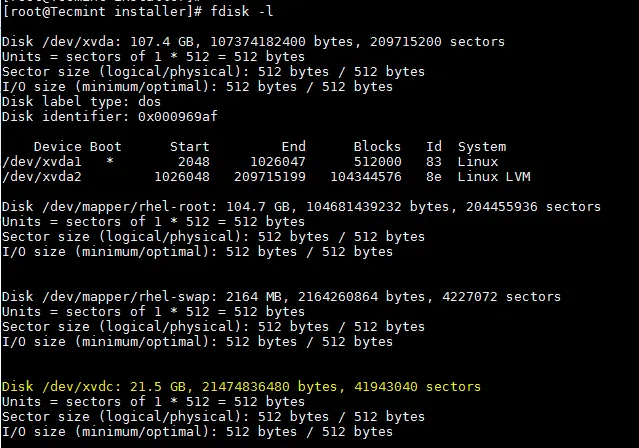The image size is (639, 448).
Task: Click the highlighted Disk /dev/xvdc line
Action: point(241,386)
